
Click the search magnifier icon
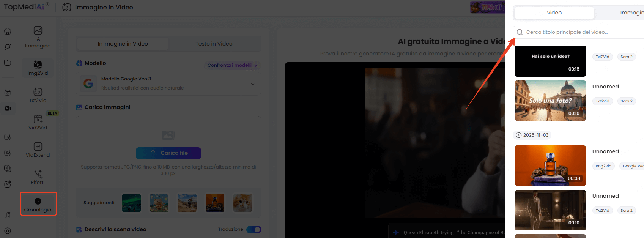tap(520, 32)
